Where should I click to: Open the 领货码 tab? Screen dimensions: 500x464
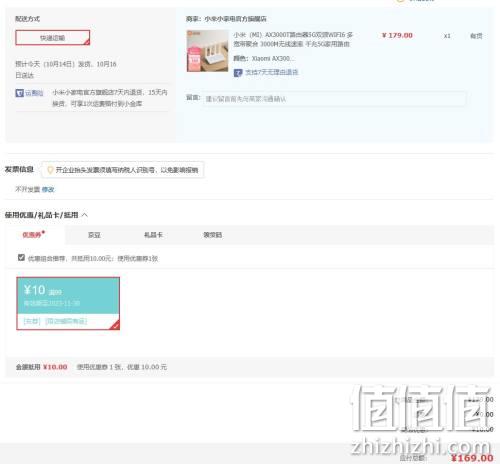click(213, 235)
